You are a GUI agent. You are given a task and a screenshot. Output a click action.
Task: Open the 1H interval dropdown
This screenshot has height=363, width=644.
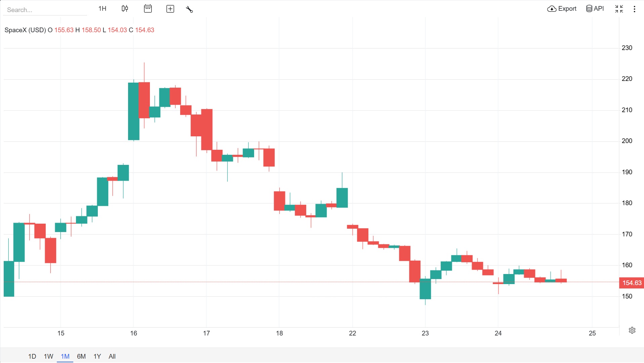pos(102,9)
